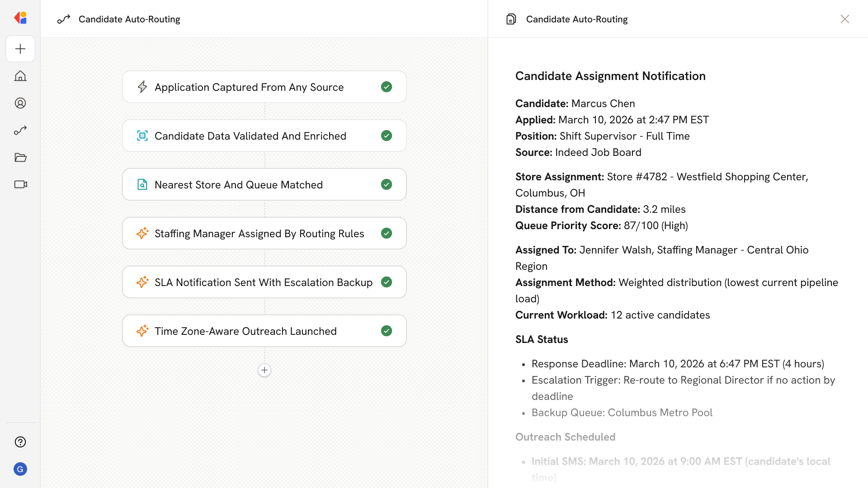868x488 pixels.
Task: Open the folder icon in sidebar
Action: pyautogui.click(x=20, y=157)
